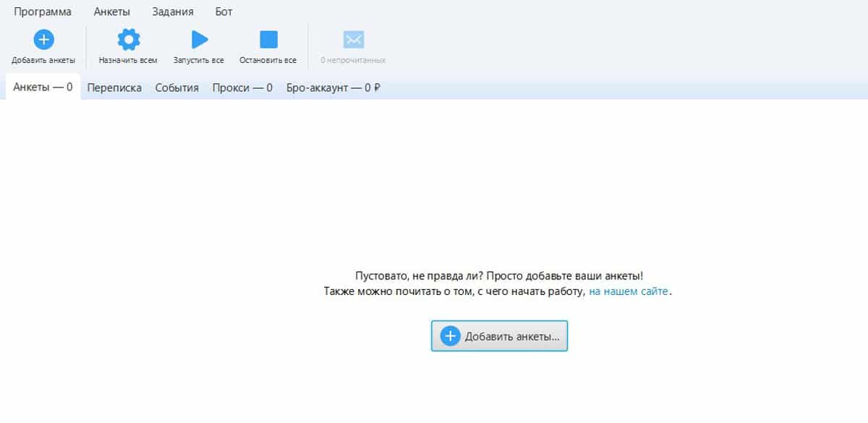Click the plus icon inside center Добавить анкеты button
This screenshot has width=868, height=423.
pos(450,336)
